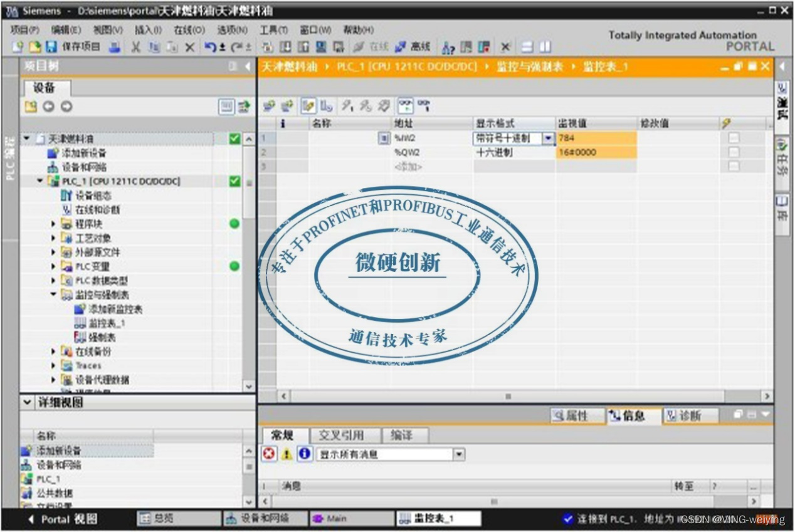This screenshot has height=532, width=795.
Task: Toggle the modify checkbox in %IW2 row
Action: coord(734,138)
